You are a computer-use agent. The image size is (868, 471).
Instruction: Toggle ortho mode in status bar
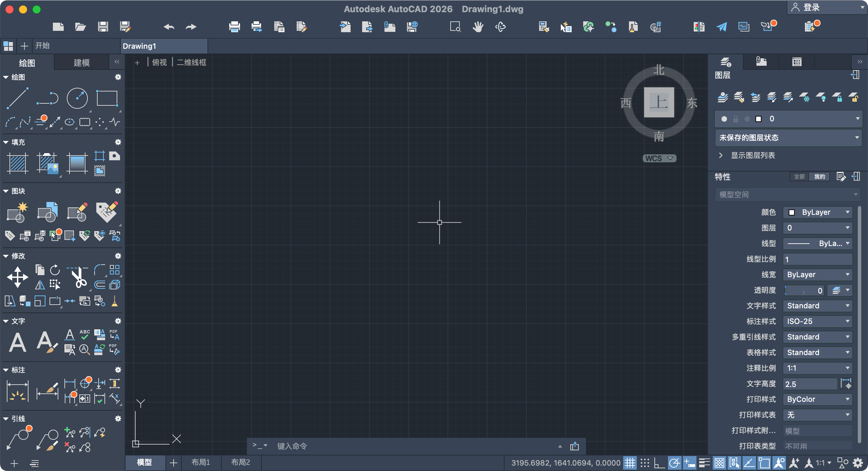(x=659, y=463)
